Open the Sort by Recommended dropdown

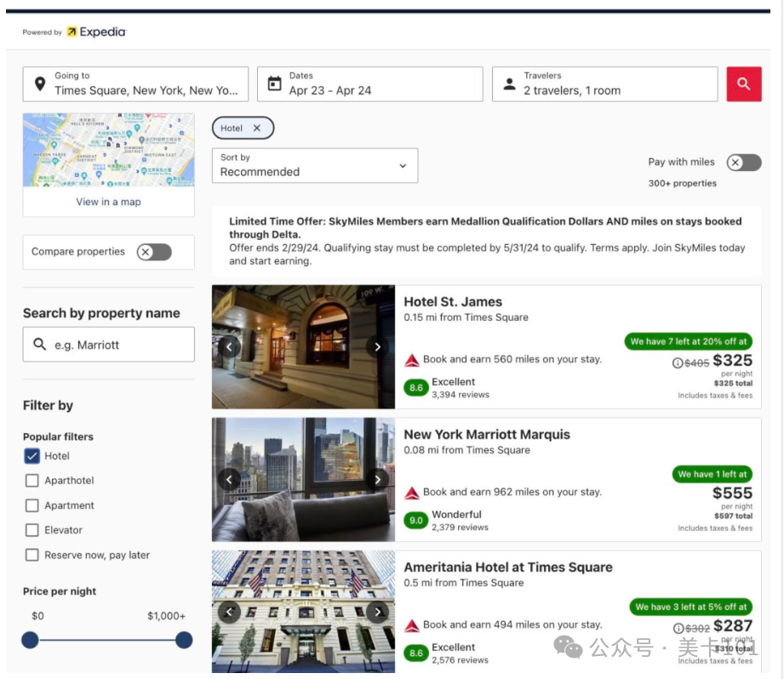click(x=315, y=165)
